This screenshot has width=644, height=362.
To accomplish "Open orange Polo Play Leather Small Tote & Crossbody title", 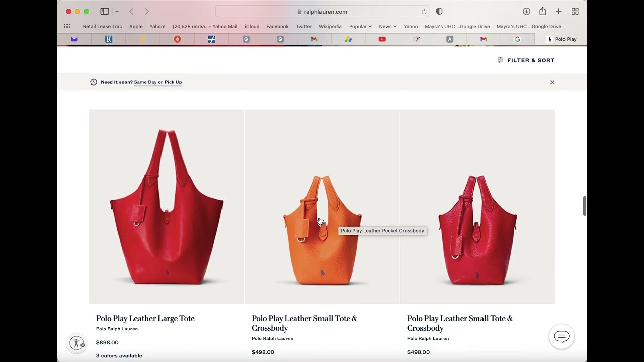I will (304, 323).
